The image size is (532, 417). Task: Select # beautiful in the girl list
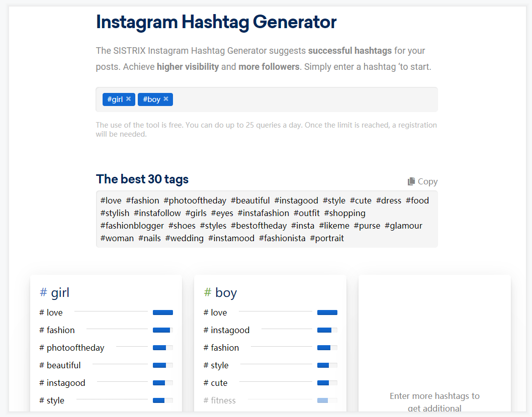pos(60,365)
